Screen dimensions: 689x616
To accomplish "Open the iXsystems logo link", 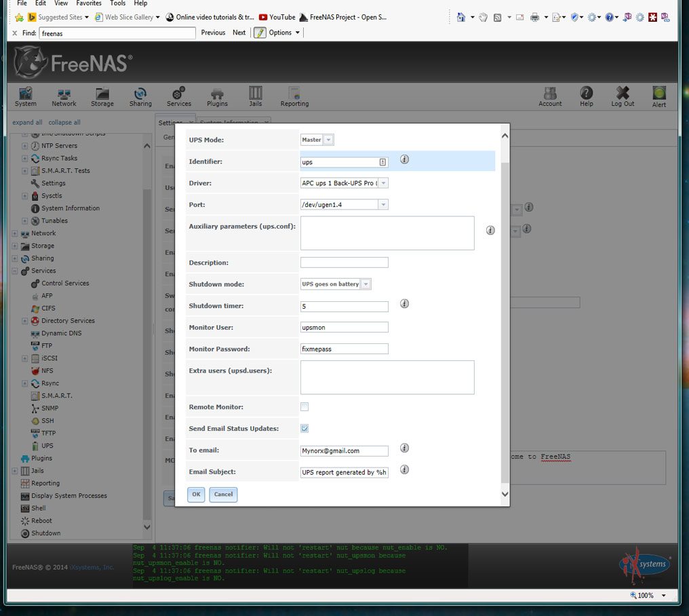I will pos(645,564).
